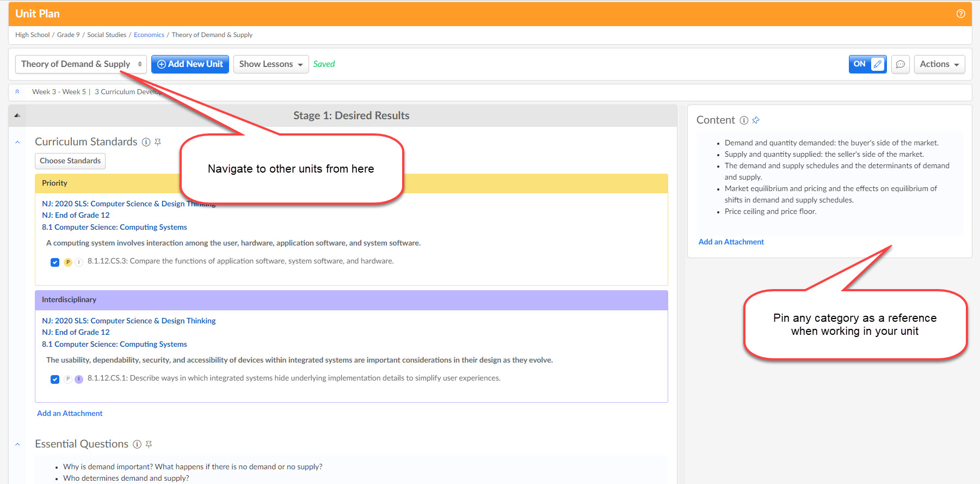Click the Grade 9 breadcrumb

[68, 35]
